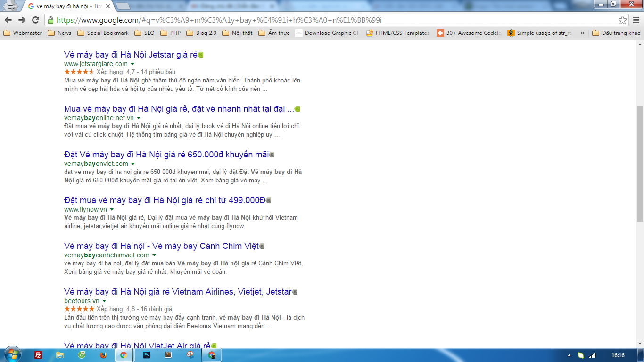Expand dropdown arrow next to vemaybaycanhchimviet.com
This screenshot has height=362, width=644.
[154, 255]
